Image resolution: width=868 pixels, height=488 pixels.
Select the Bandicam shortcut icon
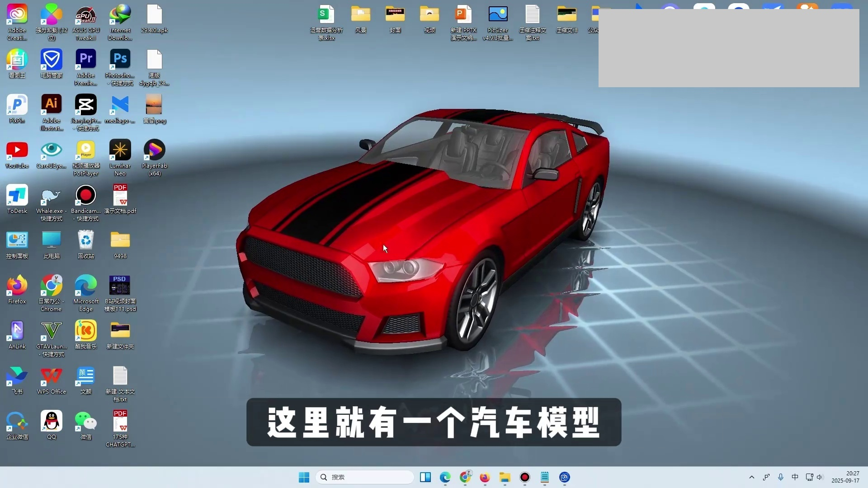[x=85, y=195]
